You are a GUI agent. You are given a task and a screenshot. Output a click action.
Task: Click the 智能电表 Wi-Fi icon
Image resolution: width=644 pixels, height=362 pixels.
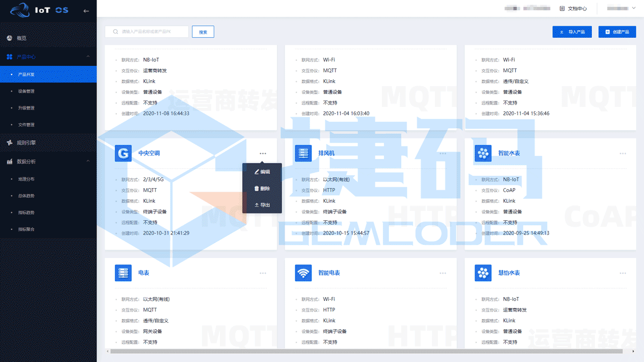(303, 273)
